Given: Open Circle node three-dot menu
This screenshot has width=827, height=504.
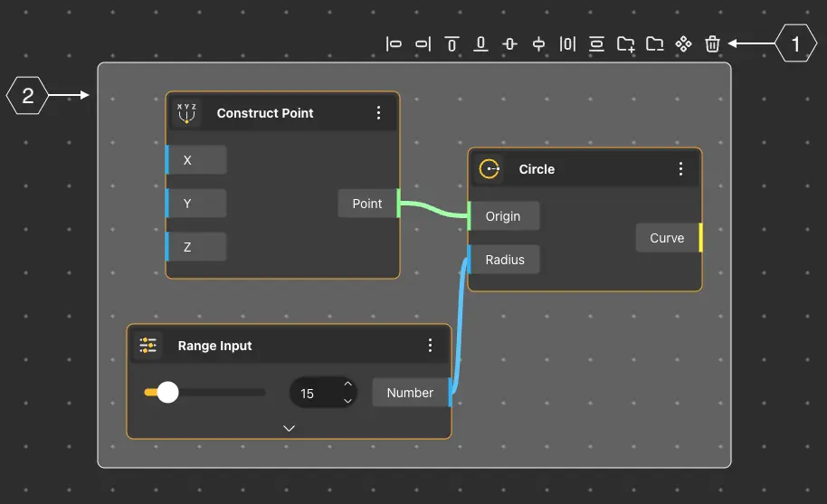Looking at the screenshot, I should coord(681,168).
